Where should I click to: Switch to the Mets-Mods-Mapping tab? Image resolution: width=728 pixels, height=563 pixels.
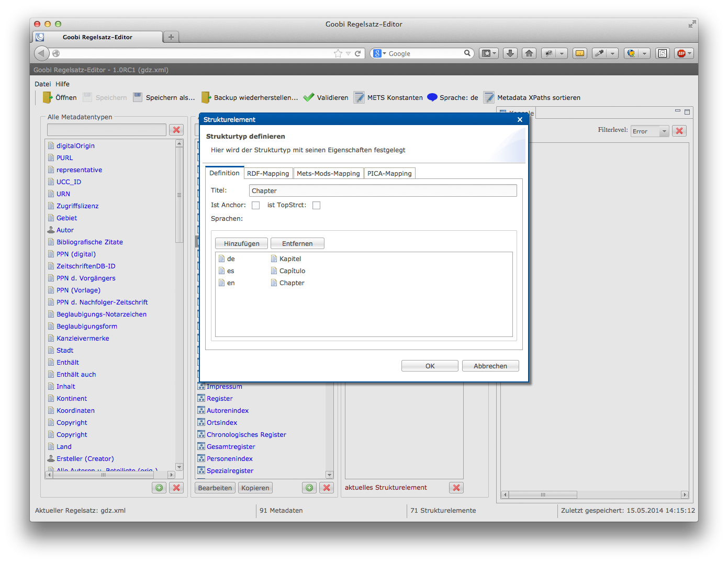click(328, 173)
